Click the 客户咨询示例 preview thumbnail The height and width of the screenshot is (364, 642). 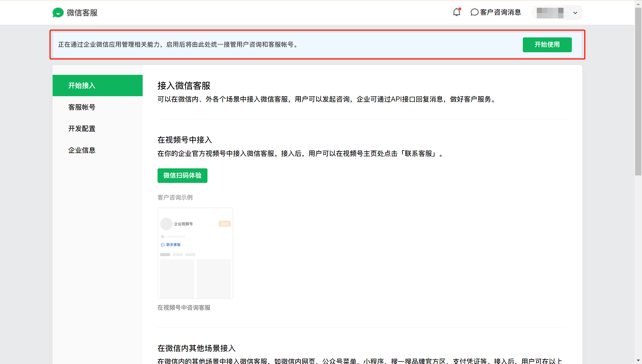[x=195, y=253]
